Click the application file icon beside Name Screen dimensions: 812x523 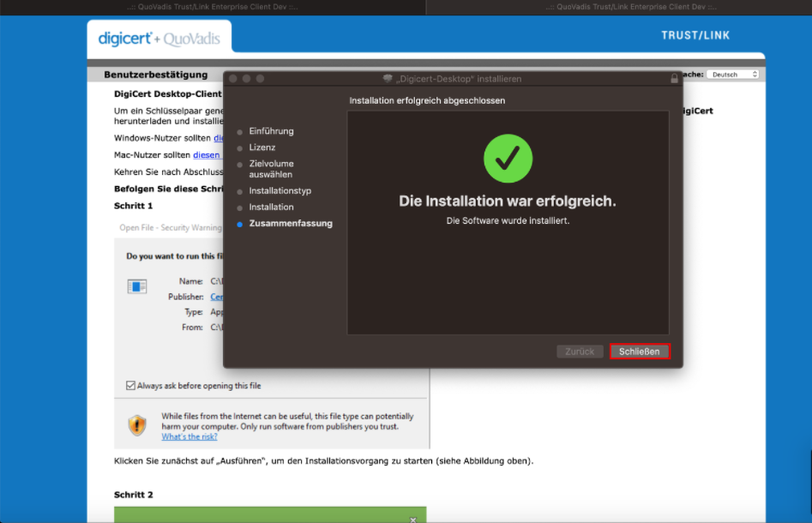[137, 286]
